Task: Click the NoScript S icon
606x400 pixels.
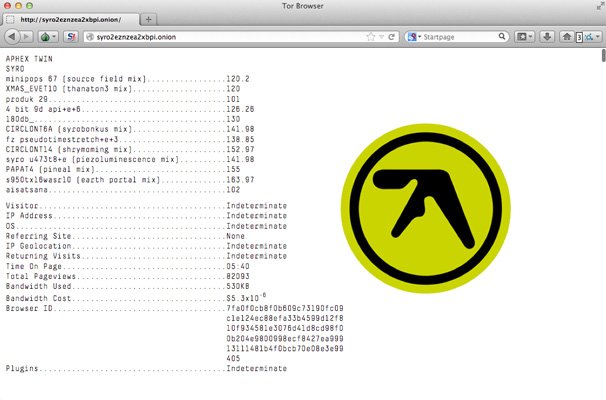Action: [x=72, y=38]
